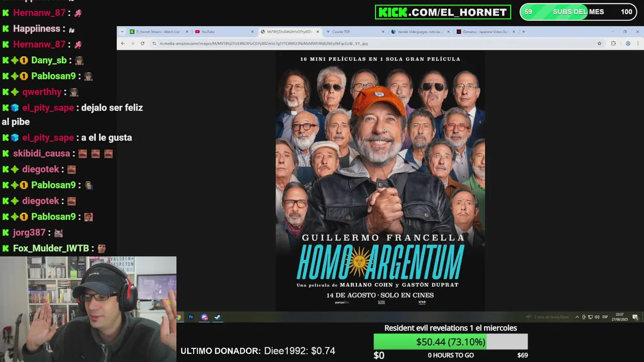This screenshot has height=362, width=644.
Task: Click the volume speaker tray icon
Action: (597, 317)
